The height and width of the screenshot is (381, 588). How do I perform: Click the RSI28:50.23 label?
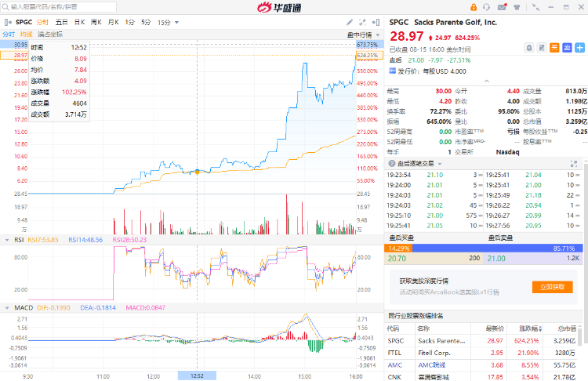[x=129, y=240]
